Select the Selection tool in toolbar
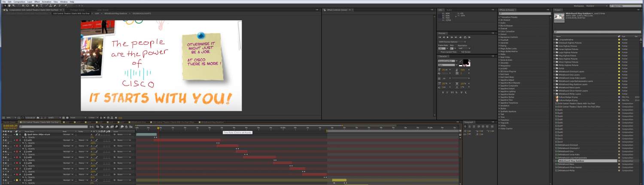This screenshot has width=644, height=185. pos(5,6)
